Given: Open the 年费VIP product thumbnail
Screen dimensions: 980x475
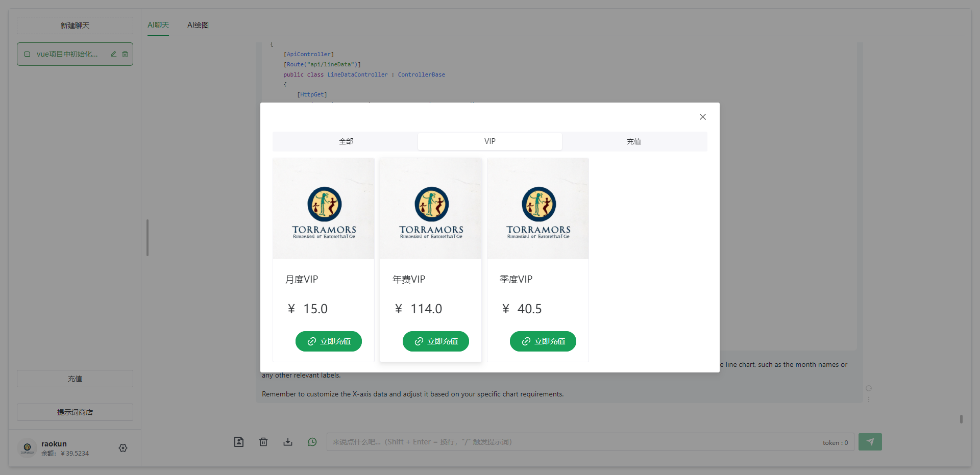Looking at the screenshot, I should pos(431,209).
